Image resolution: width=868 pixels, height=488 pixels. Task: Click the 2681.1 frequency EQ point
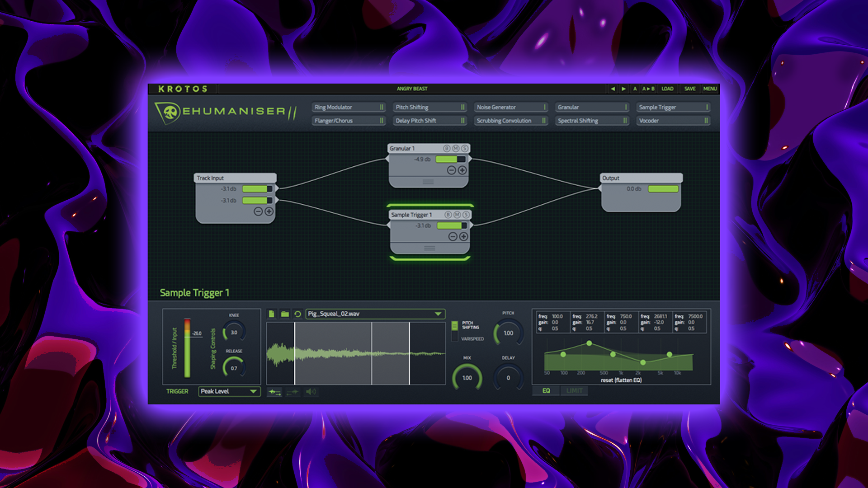click(x=643, y=362)
